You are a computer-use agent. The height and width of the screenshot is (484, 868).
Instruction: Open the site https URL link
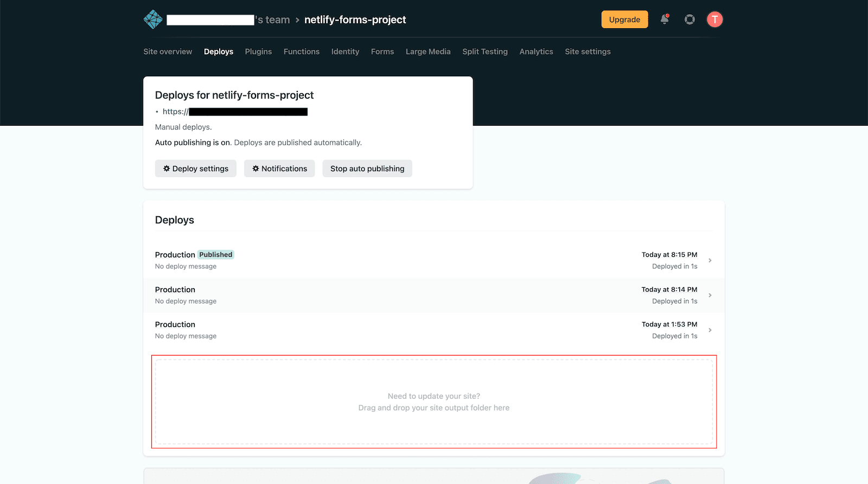point(235,112)
